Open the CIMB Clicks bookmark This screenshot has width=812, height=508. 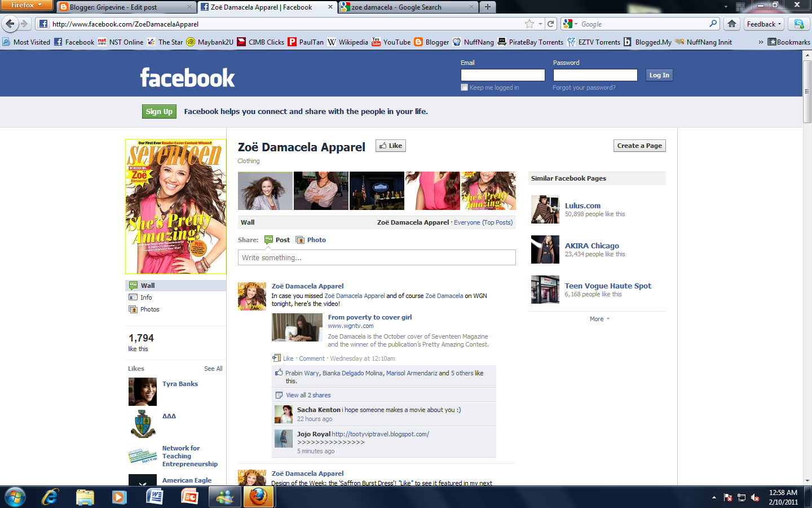tap(261, 42)
